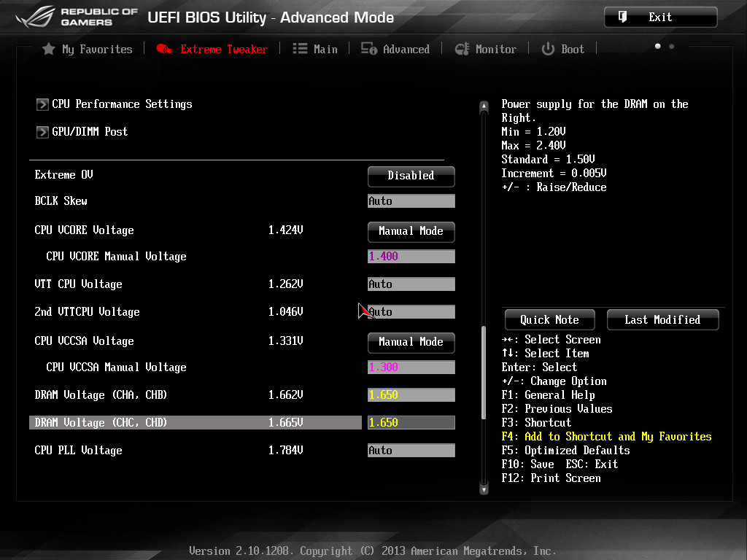Click the Boot power icon
747x560 pixels.
pos(548,49)
